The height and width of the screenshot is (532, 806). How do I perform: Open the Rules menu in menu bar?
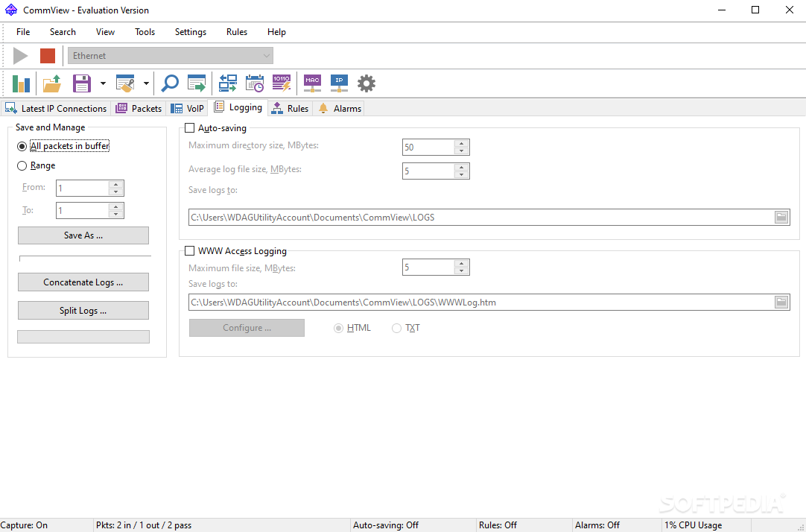(x=237, y=32)
